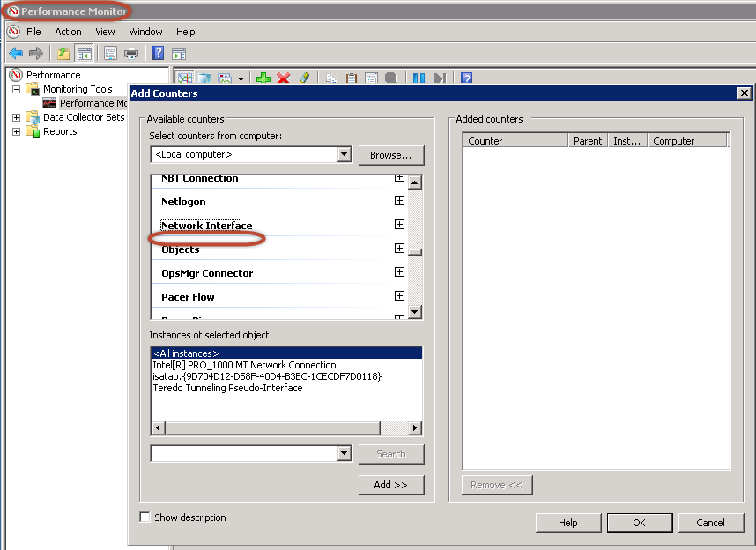Viewport: 756px width, 550px height.
Task: Expand the Data Collector Sets tree node
Action: (x=17, y=118)
